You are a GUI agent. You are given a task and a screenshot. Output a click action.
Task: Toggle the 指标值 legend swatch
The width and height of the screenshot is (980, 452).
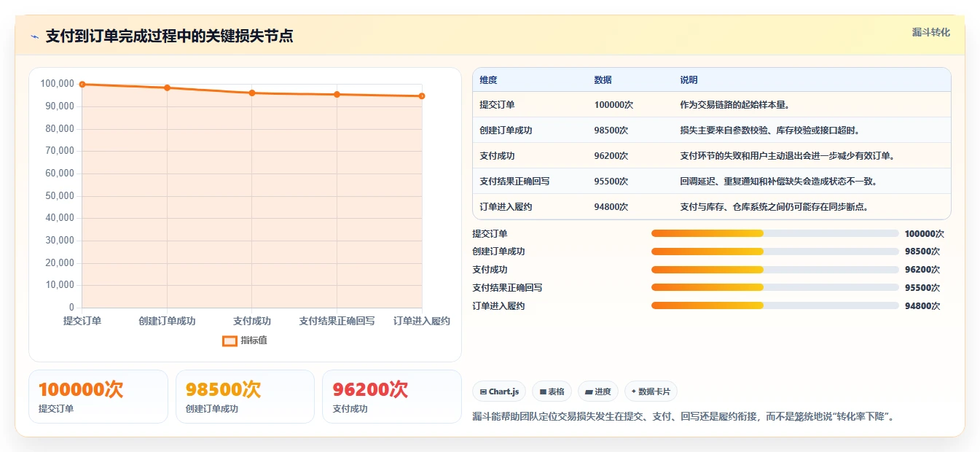click(x=230, y=340)
